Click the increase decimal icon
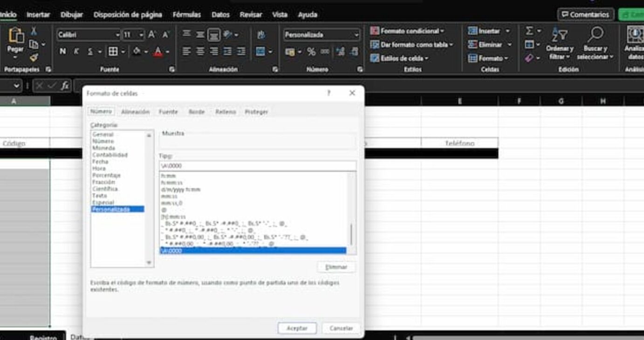Image resolution: width=644 pixels, height=340 pixels. [x=340, y=52]
